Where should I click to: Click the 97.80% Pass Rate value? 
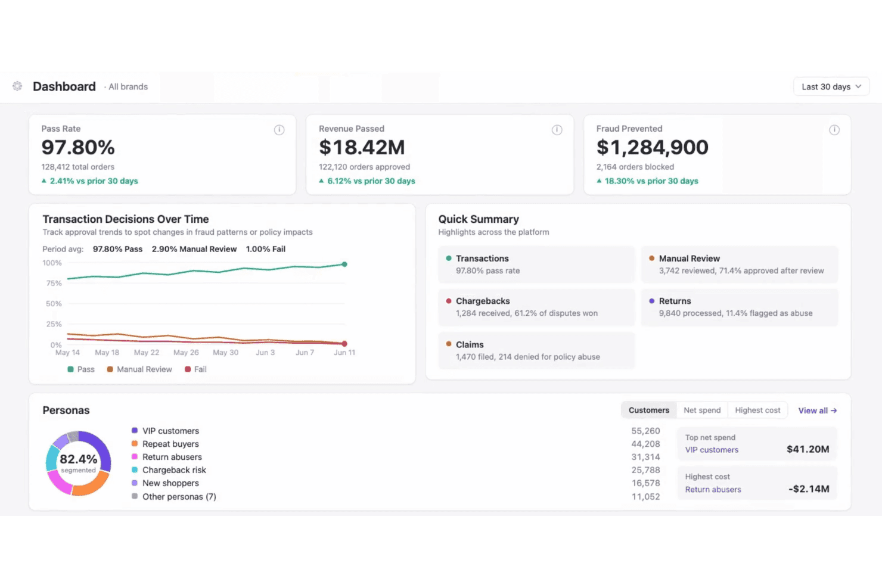coord(78,147)
